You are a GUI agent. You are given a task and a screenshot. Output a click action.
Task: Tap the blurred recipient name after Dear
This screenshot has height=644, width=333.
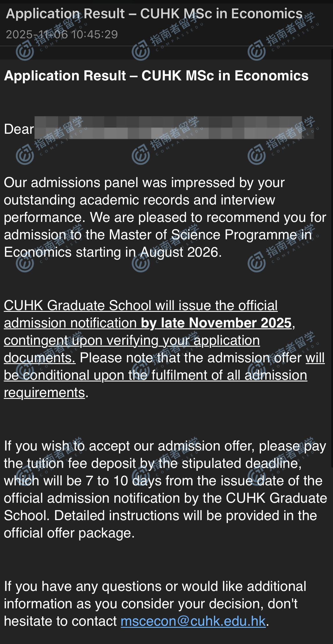168,128
